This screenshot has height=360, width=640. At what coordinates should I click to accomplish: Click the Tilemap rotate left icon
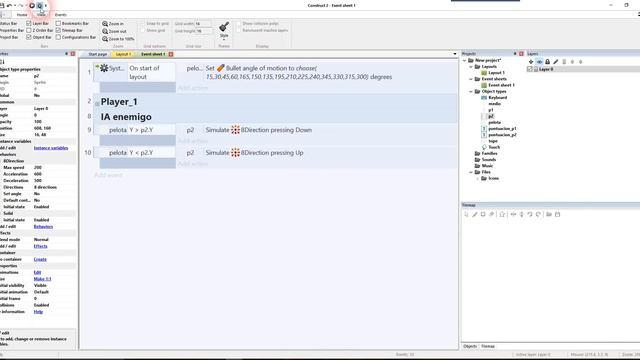(530, 214)
